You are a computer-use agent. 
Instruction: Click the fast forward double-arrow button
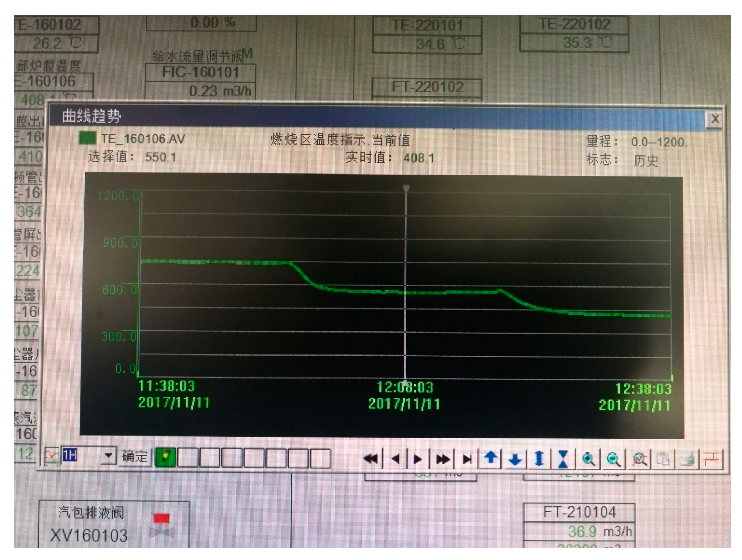point(442,459)
